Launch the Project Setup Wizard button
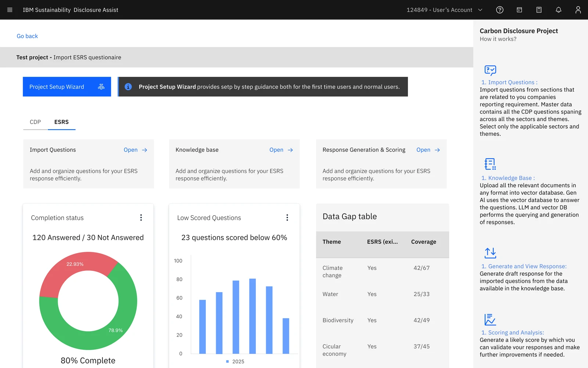The width and height of the screenshot is (588, 368). pos(67,87)
